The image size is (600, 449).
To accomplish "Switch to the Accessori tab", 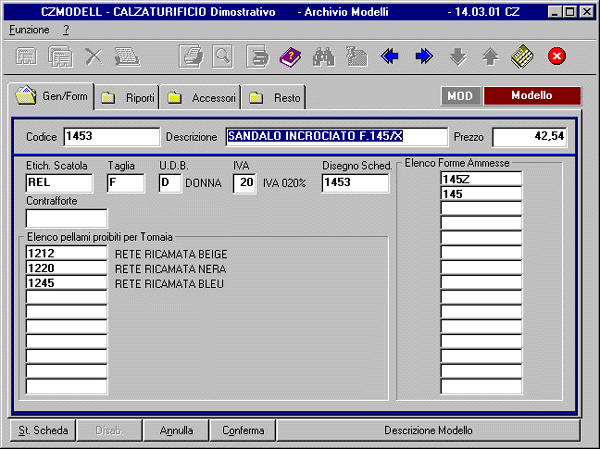I will click(201, 98).
